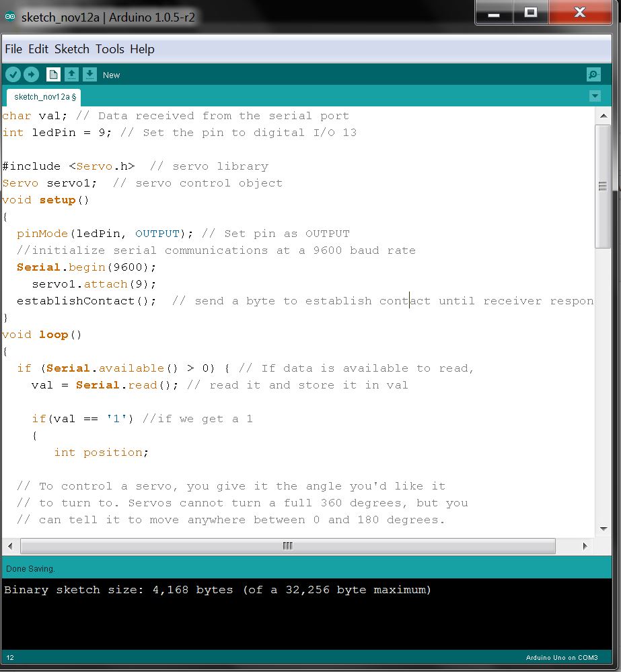This screenshot has width=621, height=672.
Task: Click the vertical scrollbar down arrow
Action: pyautogui.click(x=604, y=529)
